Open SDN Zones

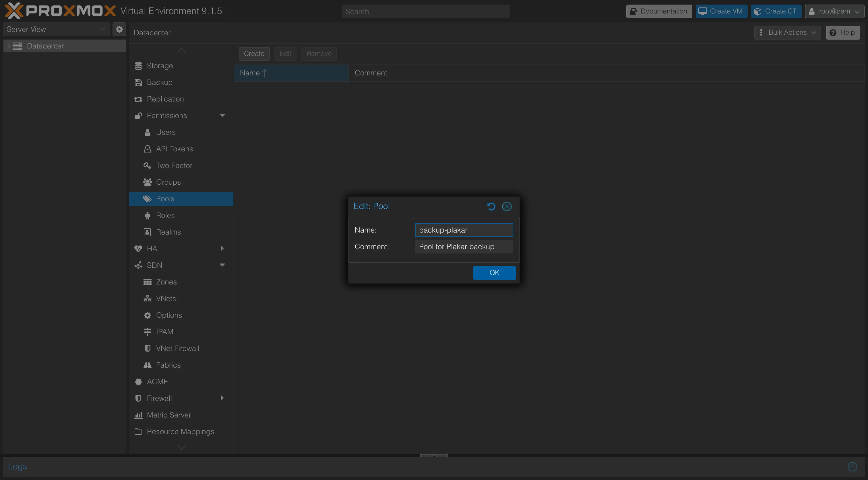(181, 282)
